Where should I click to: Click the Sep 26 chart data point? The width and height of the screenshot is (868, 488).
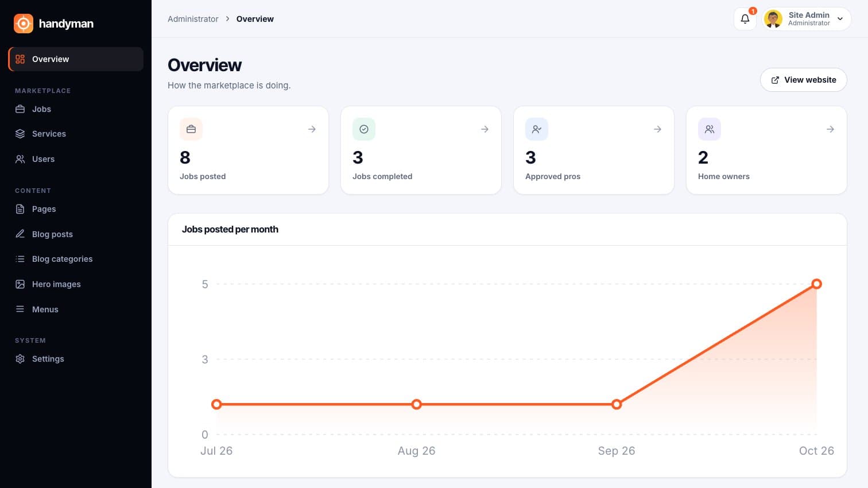(617, 404)
